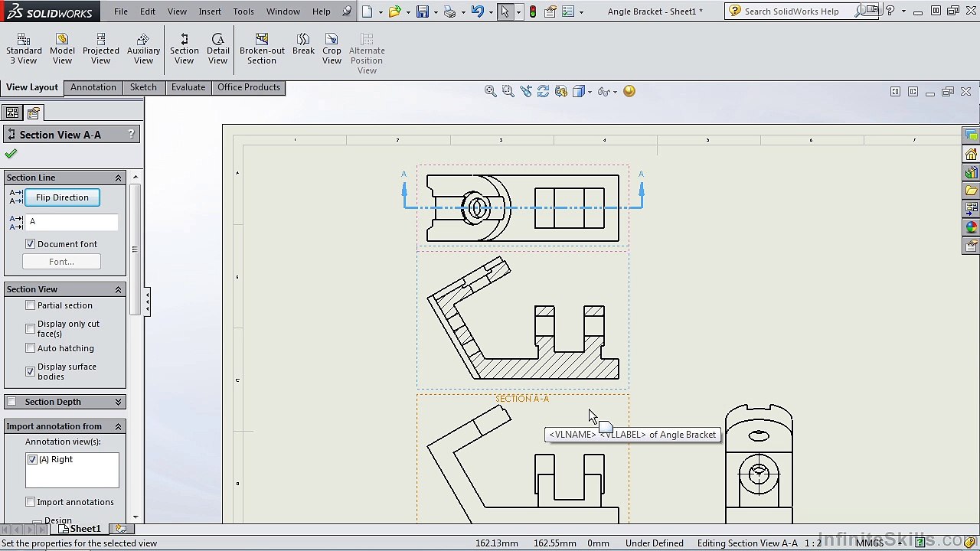Open the Evaluate tab
Screen dimensions: 980x551
coord(188,87)
